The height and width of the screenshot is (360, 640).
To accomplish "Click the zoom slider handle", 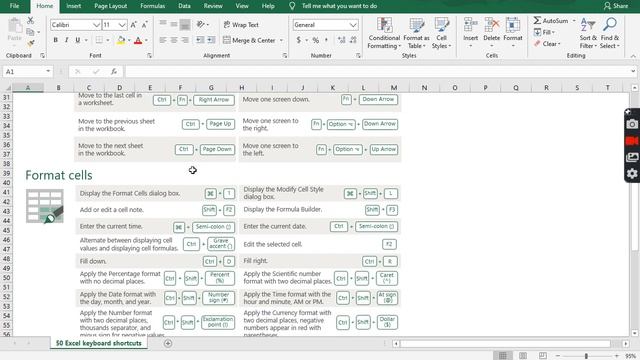I will (x=586, y=356).
